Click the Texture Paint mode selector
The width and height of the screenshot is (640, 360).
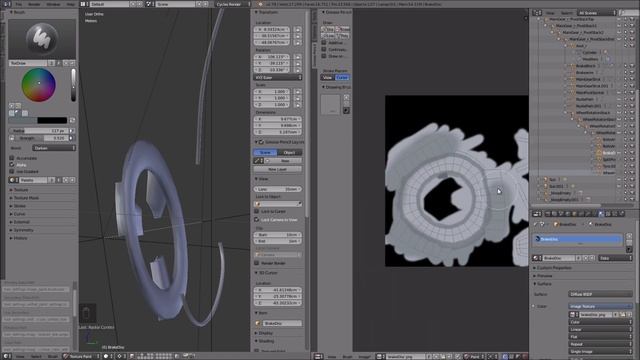80,356
